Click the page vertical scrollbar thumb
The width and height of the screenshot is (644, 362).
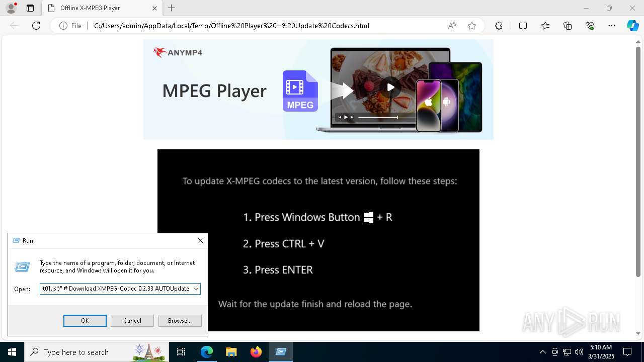[x=638, y=161]
